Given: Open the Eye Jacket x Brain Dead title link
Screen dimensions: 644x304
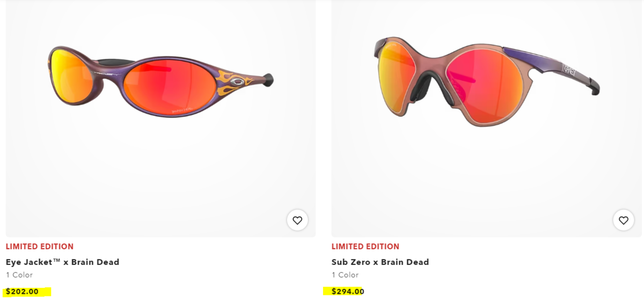Looking at the screenshot, I should (x=62, y=262).
